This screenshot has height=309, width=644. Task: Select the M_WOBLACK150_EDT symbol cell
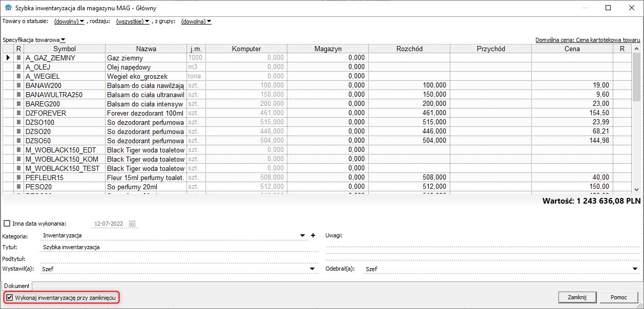pos(65,150)
